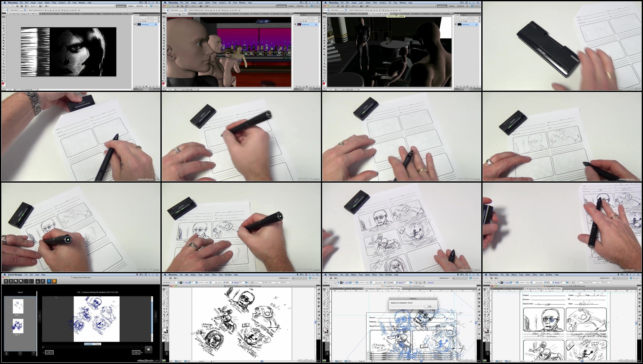The width and height of the screenshot is (643, 364).
Task: Enable Auto-Select checkbox in Photoshop bar-scene frame
Action: click(170, 10)
